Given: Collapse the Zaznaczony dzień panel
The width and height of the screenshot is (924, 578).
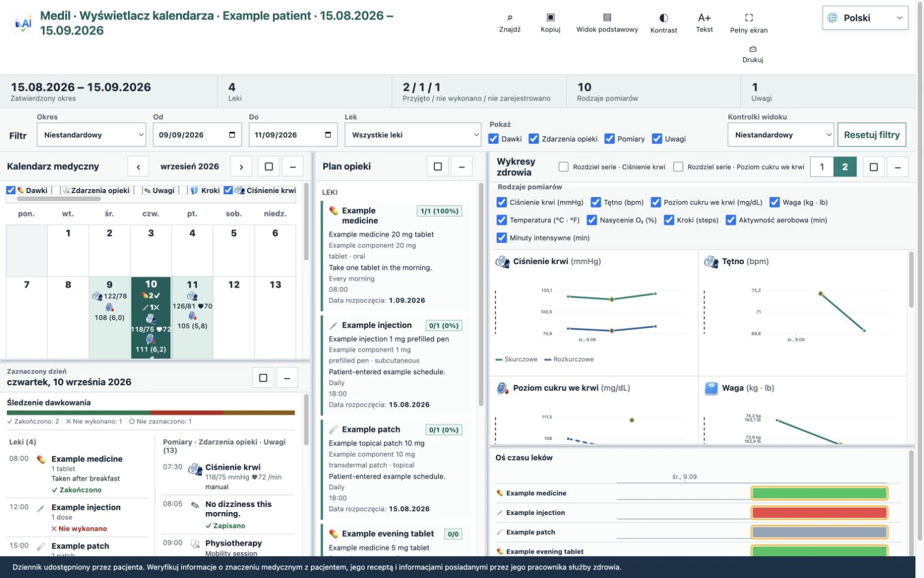Looking at the screenshot, I should (287, 377).
